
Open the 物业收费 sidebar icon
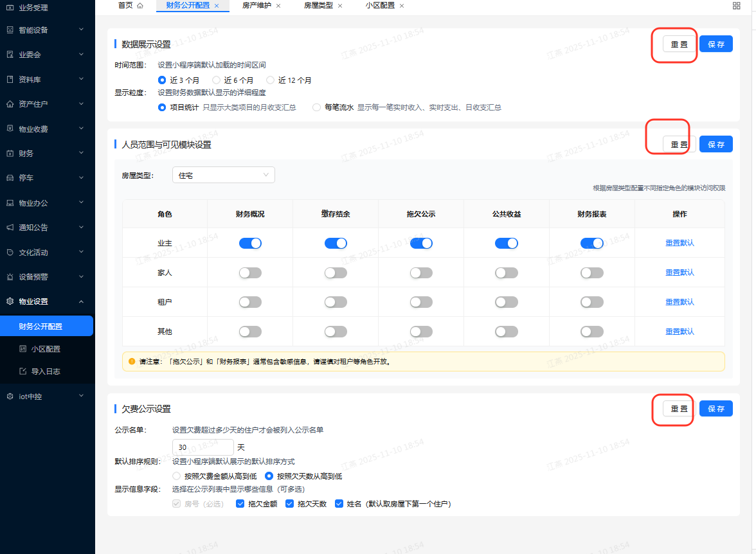click(9, 128)
